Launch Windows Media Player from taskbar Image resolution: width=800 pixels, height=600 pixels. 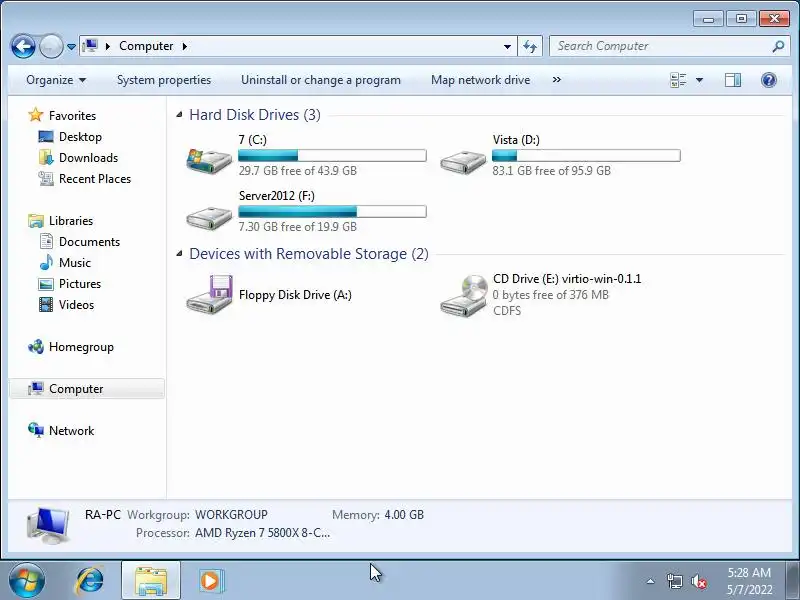[210, 581]
